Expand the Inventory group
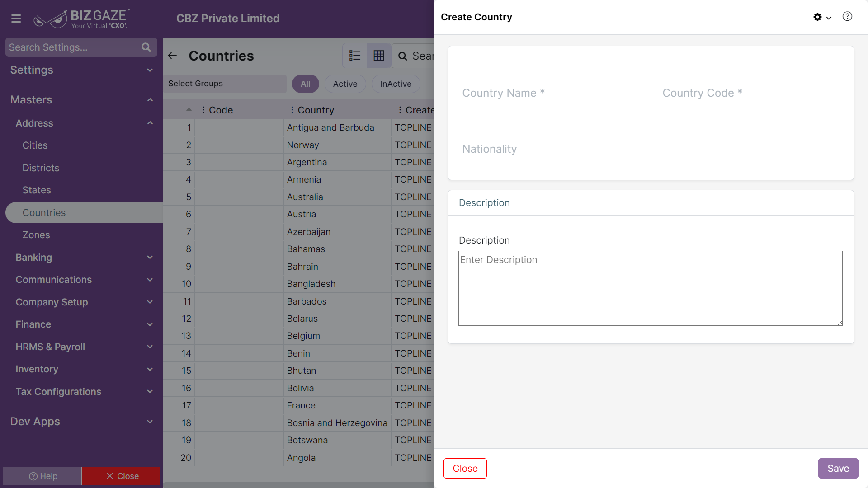This screenshot has height=488, width=868. click(x=150, y=369)
